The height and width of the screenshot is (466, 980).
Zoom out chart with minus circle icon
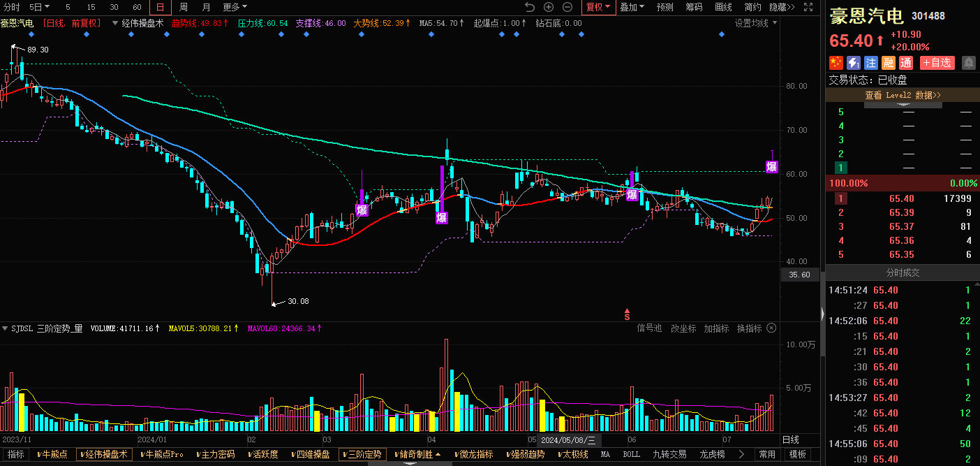coord(567,7)
